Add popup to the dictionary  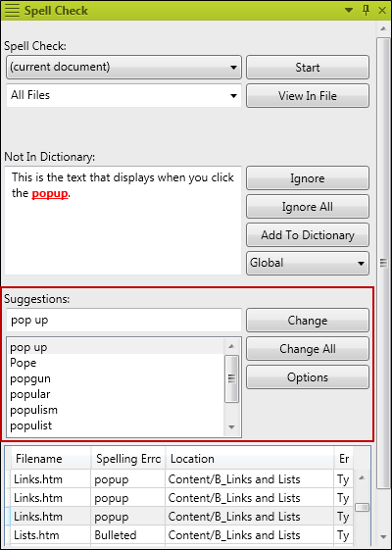tap(308, 235)
